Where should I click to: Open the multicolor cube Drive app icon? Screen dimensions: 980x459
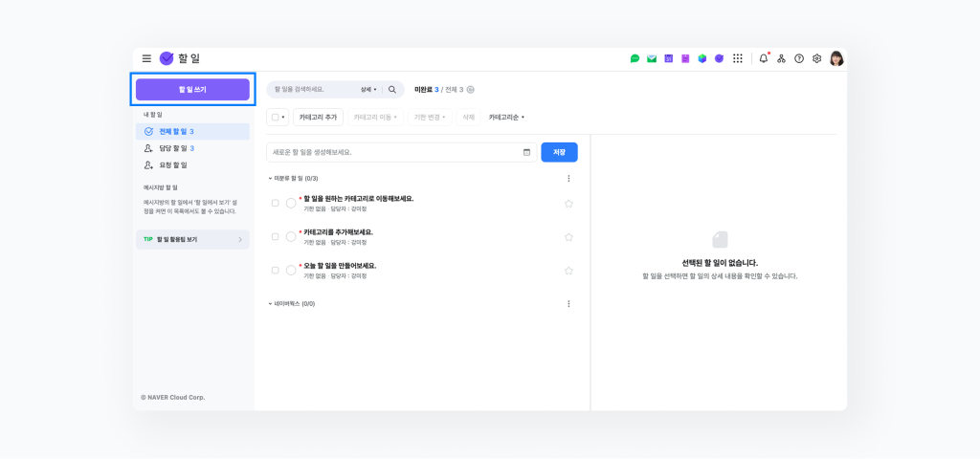[702, 58]
